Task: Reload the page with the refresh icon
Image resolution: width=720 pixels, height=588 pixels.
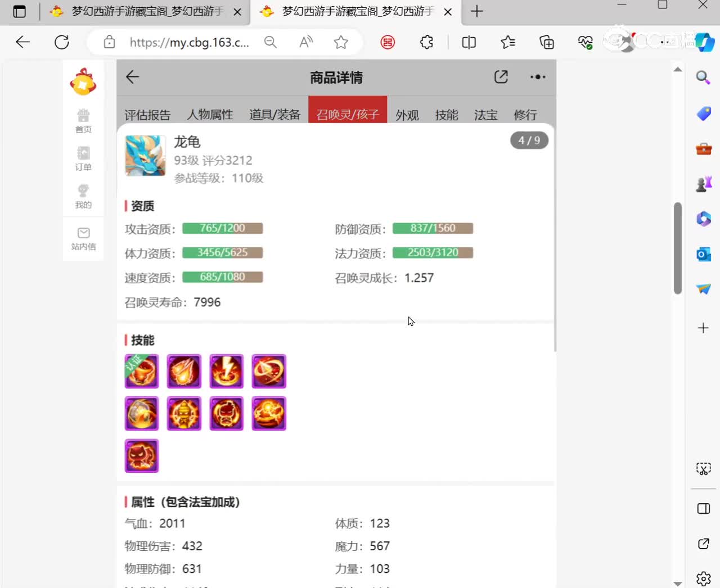Action: click(62, 42)
